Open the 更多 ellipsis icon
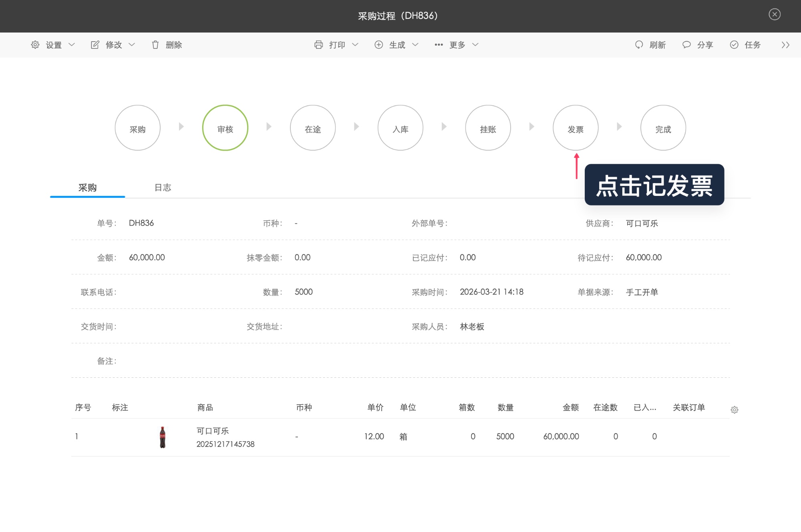The width and height of the screenshot is (801, 532). pos(438,45)
